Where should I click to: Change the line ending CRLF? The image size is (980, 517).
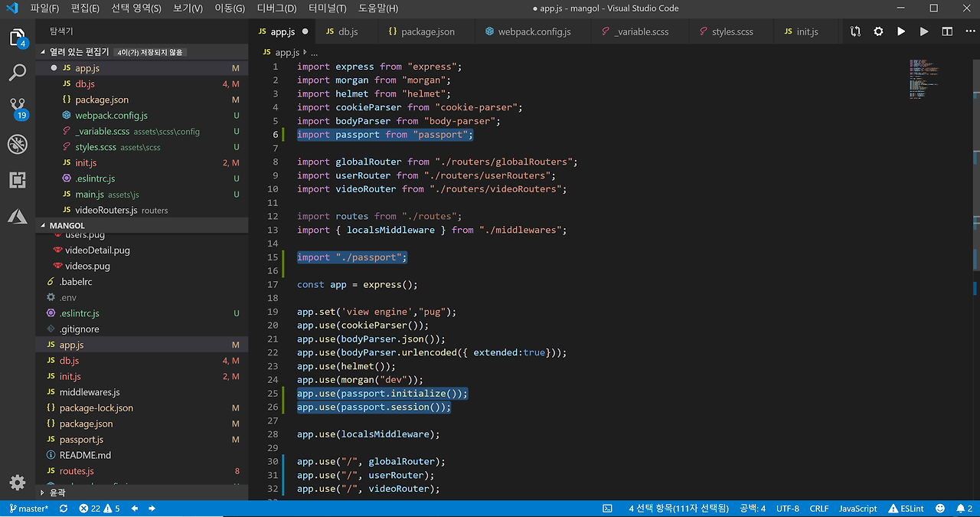818,509
